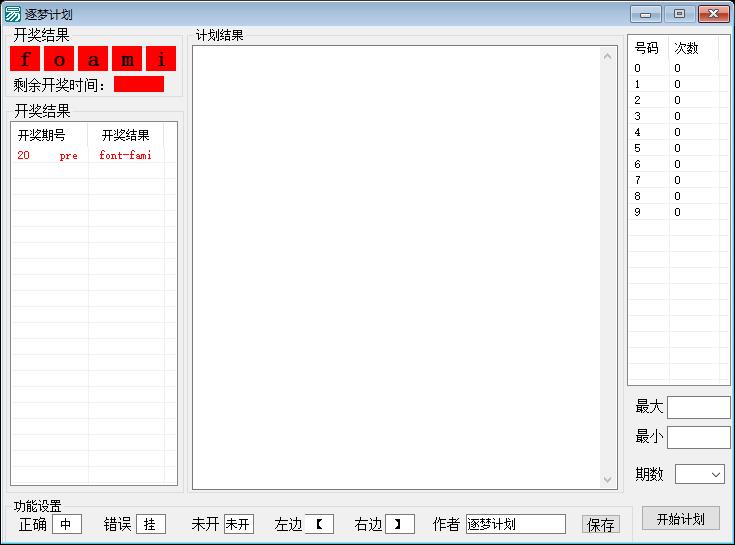Select the 'font-fami' result cell
The image size is (735, 545).
coord(126,155)
